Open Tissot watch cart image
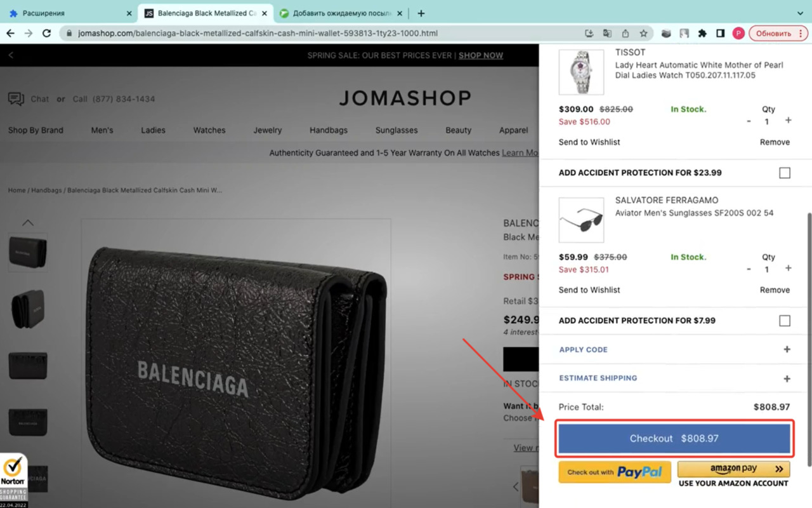812x508 pixels. [581, 72]
